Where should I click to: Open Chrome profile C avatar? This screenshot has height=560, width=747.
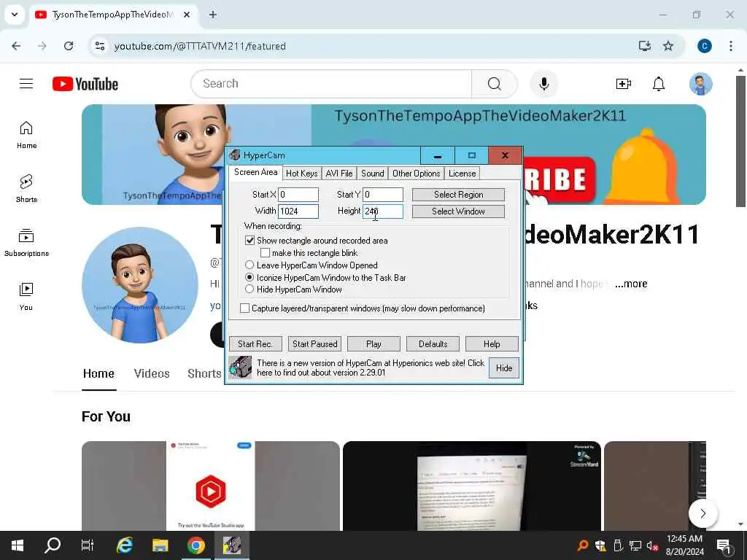coord(705,46)
